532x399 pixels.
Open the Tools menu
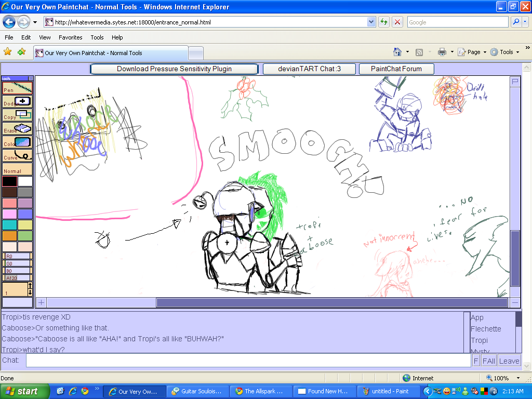97,37
